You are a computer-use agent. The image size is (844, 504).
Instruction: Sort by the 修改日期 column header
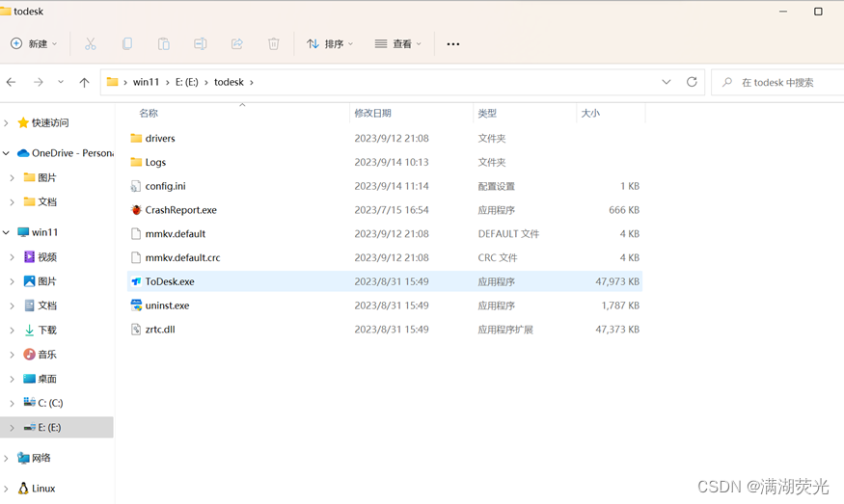click(372, 113)
